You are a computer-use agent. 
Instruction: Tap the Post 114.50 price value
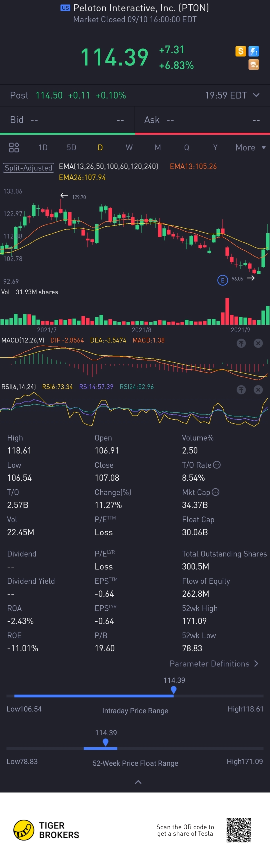[49, 95]
